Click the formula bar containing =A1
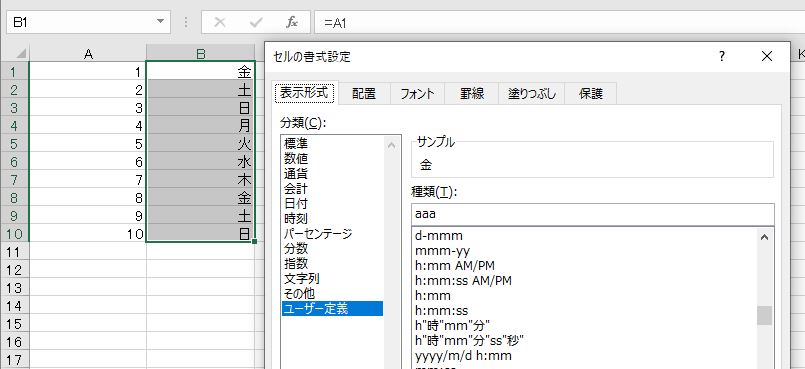Screen dimensions: 805x369 560,23
